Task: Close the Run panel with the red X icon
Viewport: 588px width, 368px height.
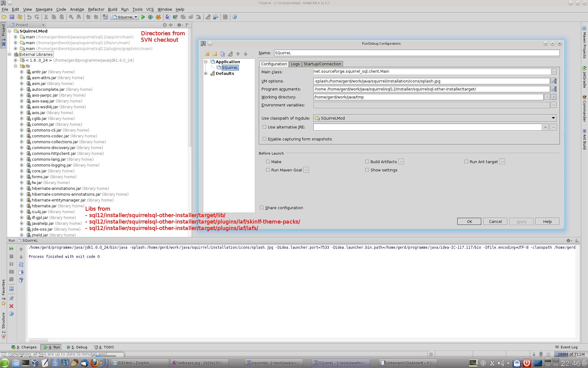Action: point(11,306)
